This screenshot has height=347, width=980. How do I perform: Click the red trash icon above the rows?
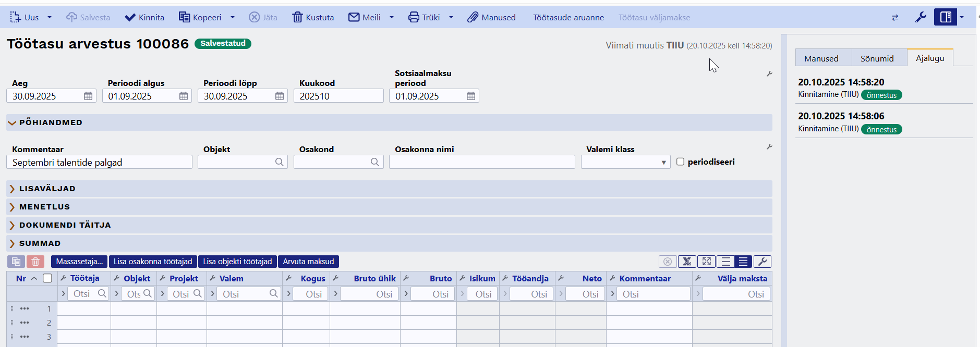[x=35, y=262]
